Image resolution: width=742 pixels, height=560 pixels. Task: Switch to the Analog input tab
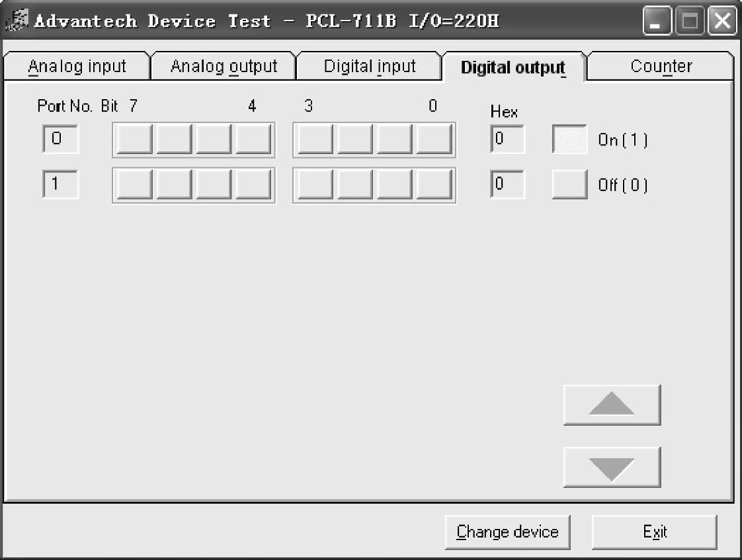coord(77,66)
